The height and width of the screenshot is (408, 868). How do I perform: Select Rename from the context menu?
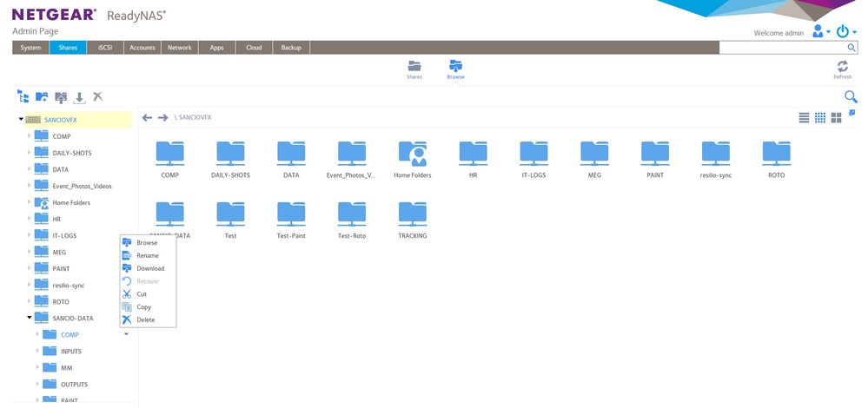(147, 255)
